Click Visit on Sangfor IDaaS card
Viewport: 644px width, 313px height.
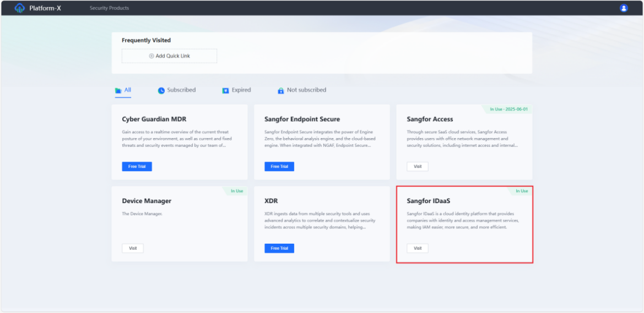(418, 248)
